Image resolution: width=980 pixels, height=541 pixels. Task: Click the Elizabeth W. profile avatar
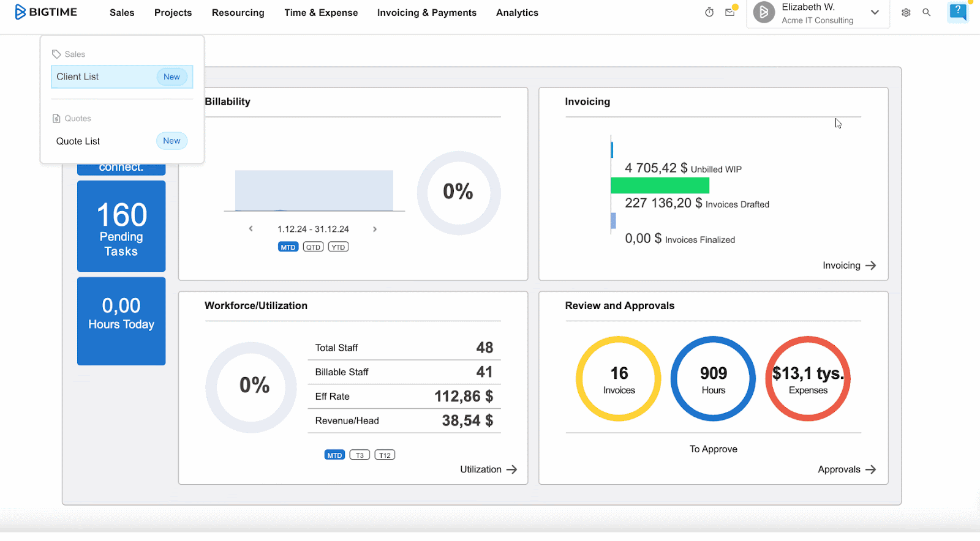point(764,13)
